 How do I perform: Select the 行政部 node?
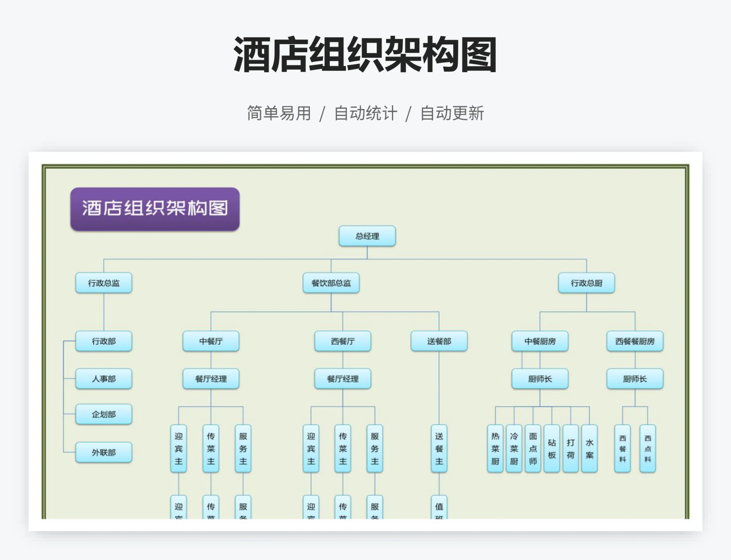(103, 341)
